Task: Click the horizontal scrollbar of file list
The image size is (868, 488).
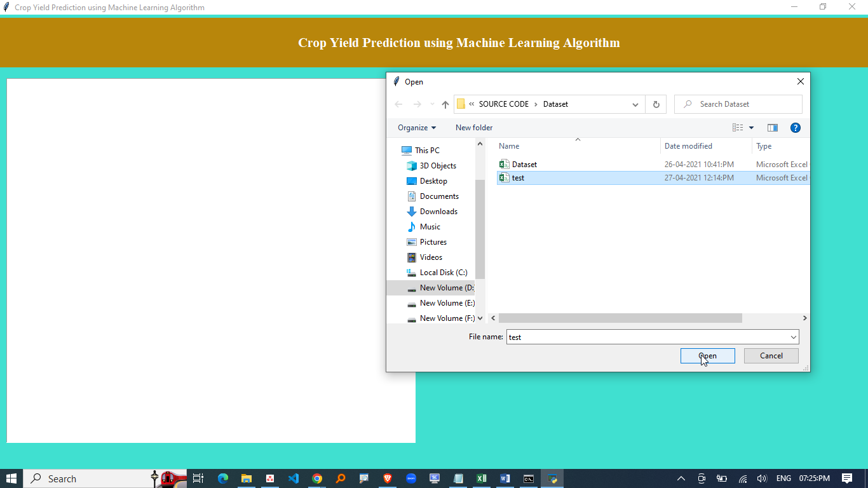Action: [x=620, y=318]
